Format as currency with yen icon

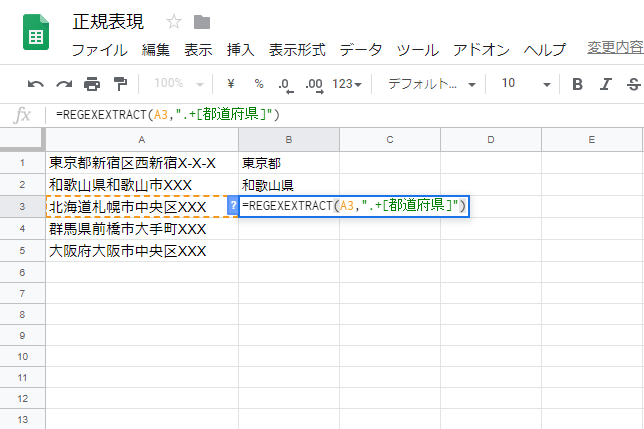[x=231, y=84]
